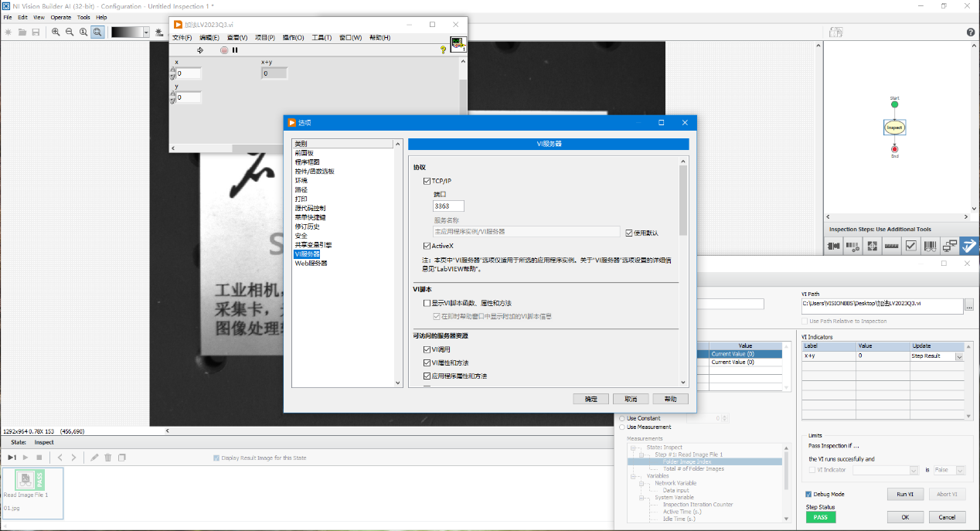Click the x numeric input in VI window
Viewport: 980px width, 531px height.
click(x=189, y=73)
